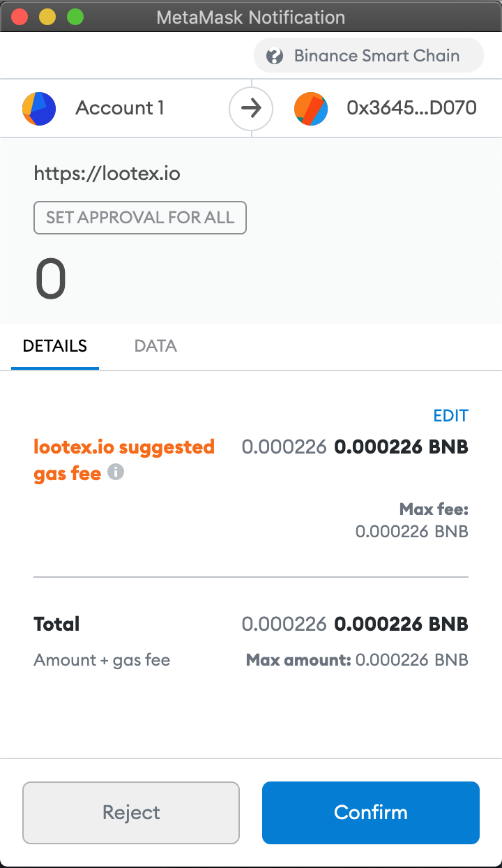Click the recipient address avatar icon
The image size is (502, 868).
tap(311, 108)
